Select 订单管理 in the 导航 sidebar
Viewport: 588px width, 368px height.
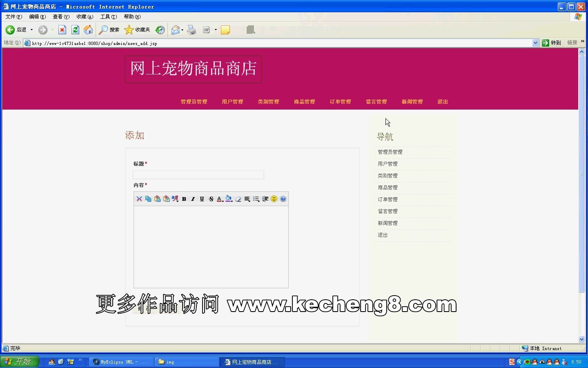[x=388, y=200]
